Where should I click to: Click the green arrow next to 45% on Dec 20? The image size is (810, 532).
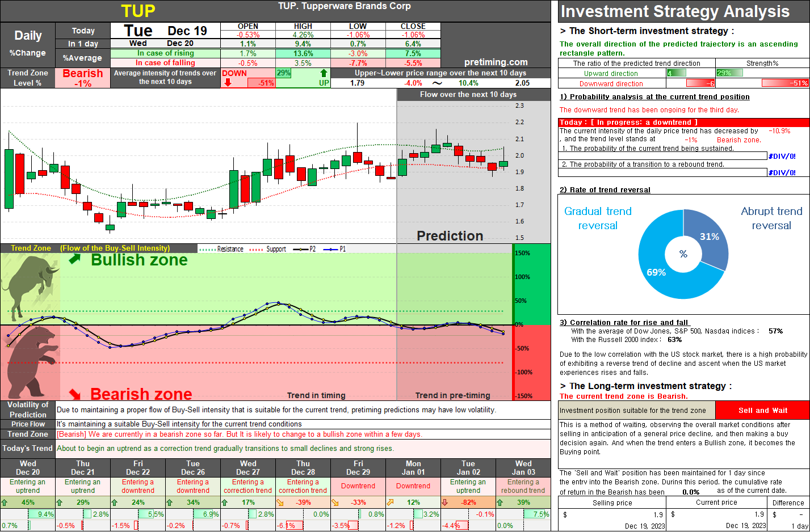click(x=5, y=503)
